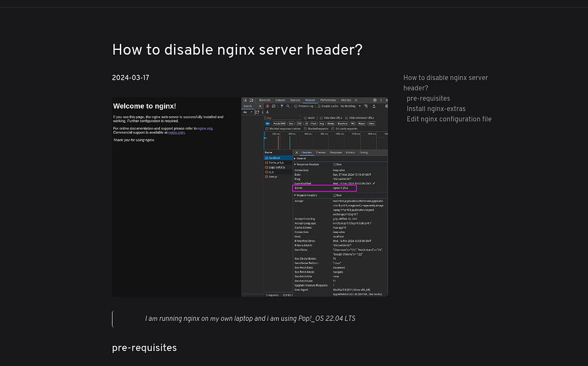
Task: Open the Initiator tab of the request
Action: (x=350, y=153)
